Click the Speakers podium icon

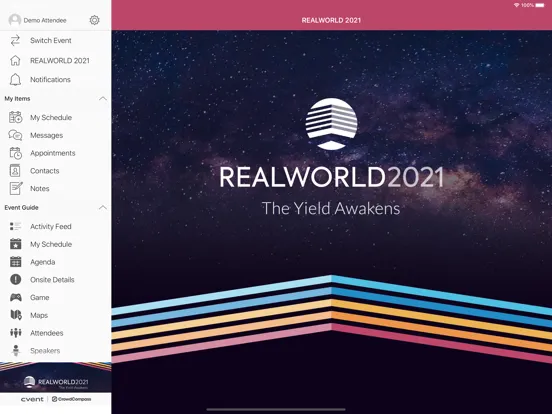(15, 351)
